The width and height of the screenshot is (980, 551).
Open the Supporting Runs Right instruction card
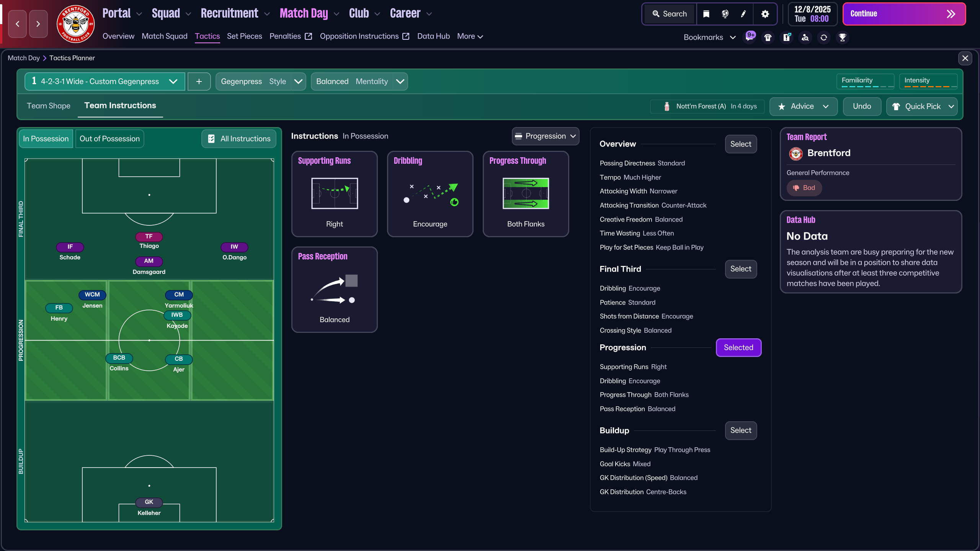point(334,194)
